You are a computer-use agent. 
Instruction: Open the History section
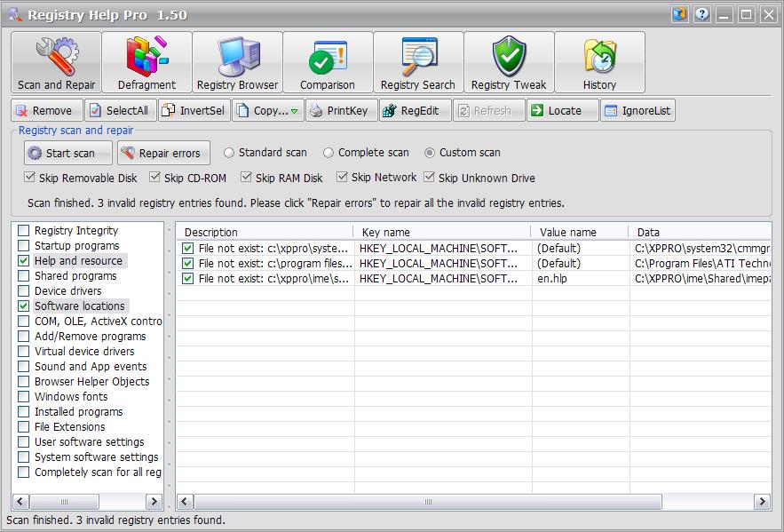[599, 62]
